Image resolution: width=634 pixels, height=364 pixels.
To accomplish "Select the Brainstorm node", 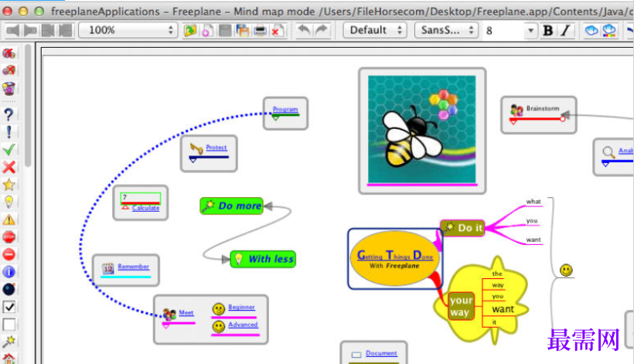I will [x=538, y=114].
